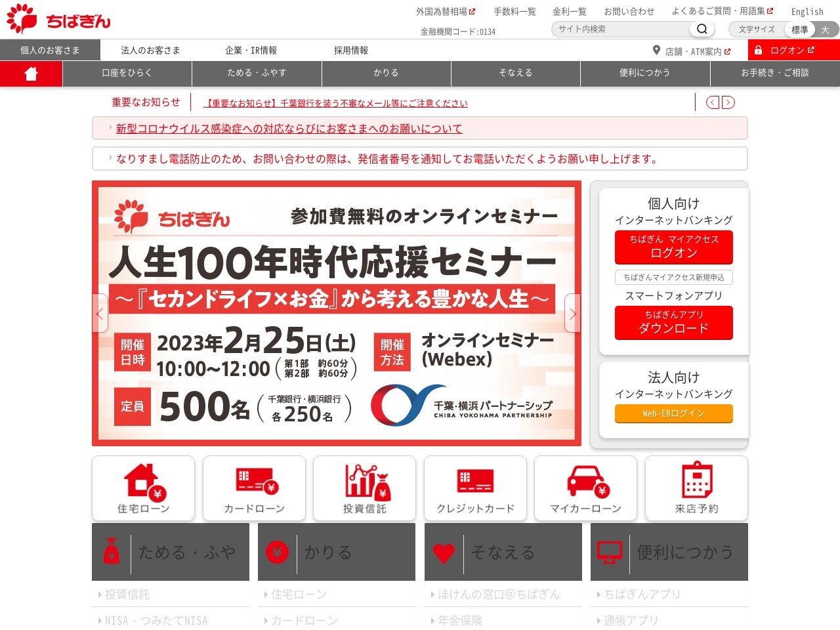Go to the red home icon in navigation

pyautogui.click(x=31, y=73)
